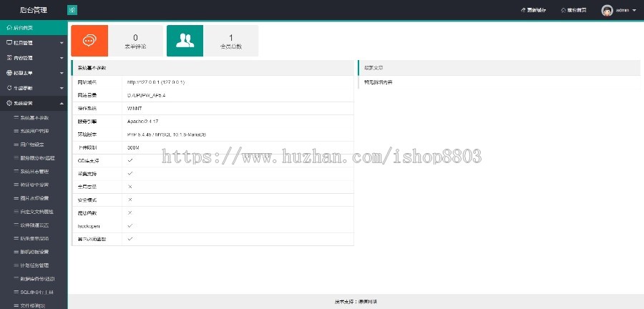644x309 pixels.
Task: Open the teal members icon tile
Action: [x=185, y=41]
